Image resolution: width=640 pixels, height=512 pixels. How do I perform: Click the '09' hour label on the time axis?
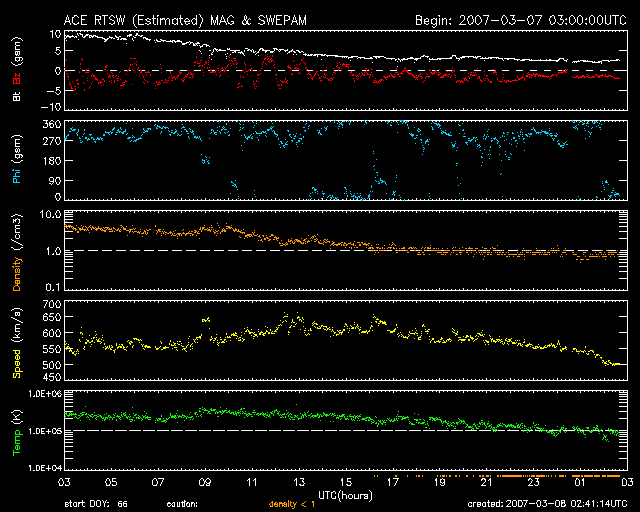pos(205,482)
